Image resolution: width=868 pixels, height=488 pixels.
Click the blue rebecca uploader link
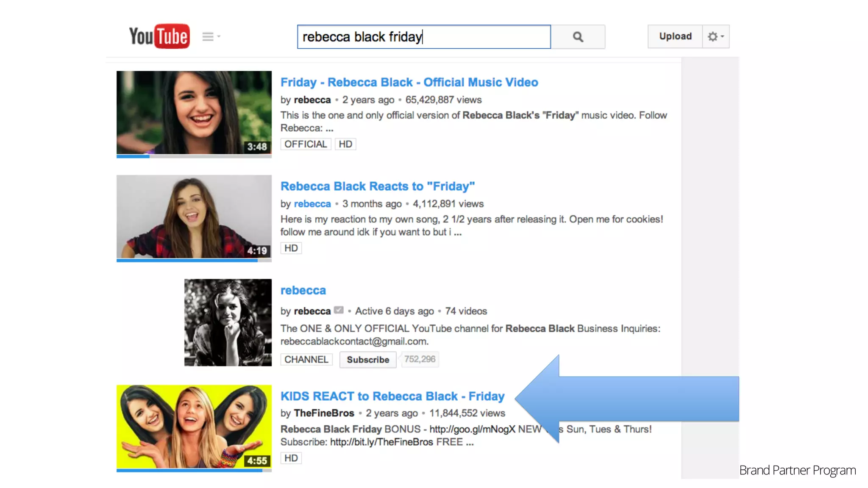[x=312, y=204]
